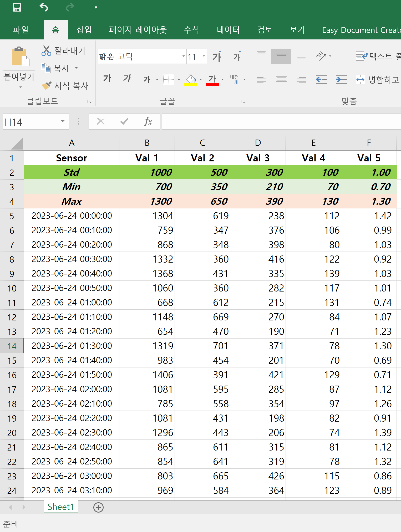The width and height of the screenshot is (401, 532).
Task: Expand the 복사 dropdown arrow
Action: pyautogui.click(x=76, y=68)
